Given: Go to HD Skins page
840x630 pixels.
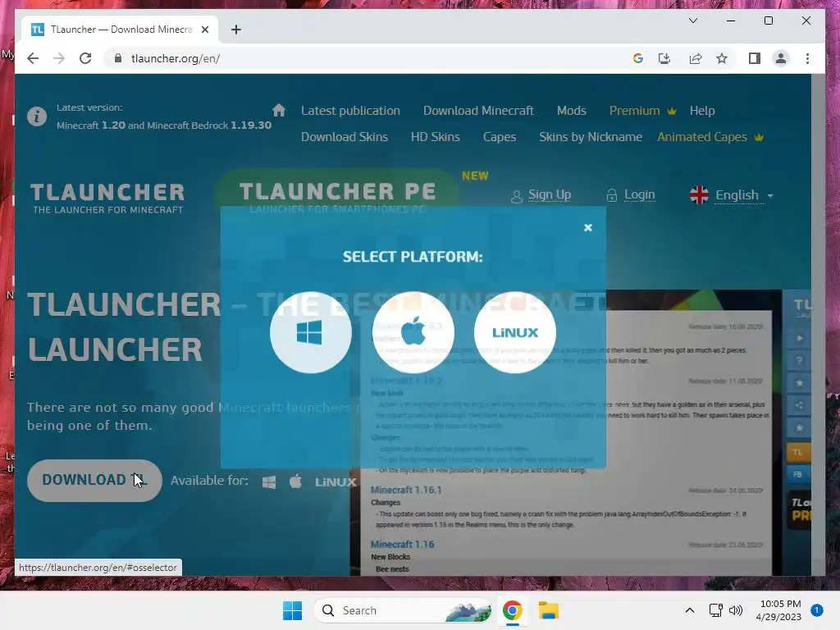Looking at the screenshot, I should [x=435, y=137].
